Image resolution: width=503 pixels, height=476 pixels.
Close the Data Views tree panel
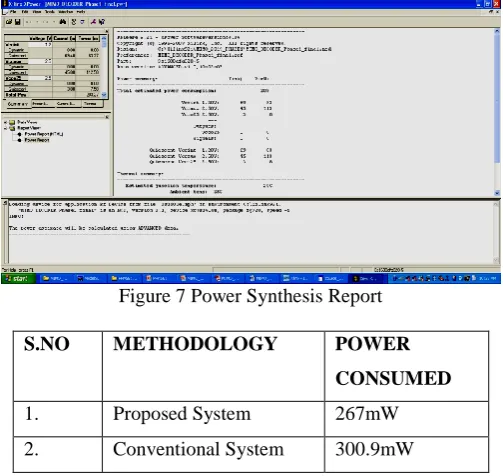tap(107, 117)
